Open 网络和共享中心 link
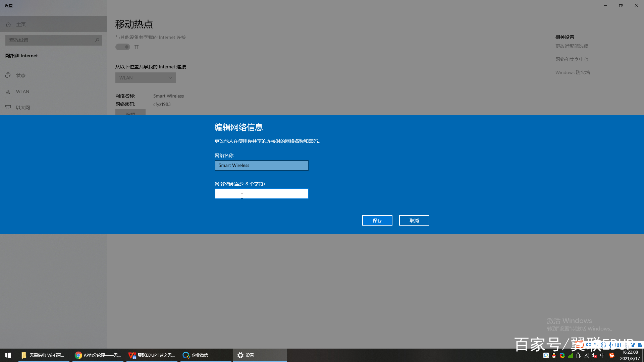This screenshot has width=644, height=362. (x=572, y=59)
